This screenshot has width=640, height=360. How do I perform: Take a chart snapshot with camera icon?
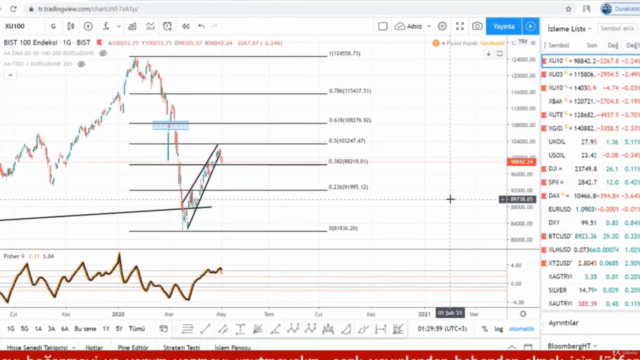pyautogui.click(x=477, y=27)
